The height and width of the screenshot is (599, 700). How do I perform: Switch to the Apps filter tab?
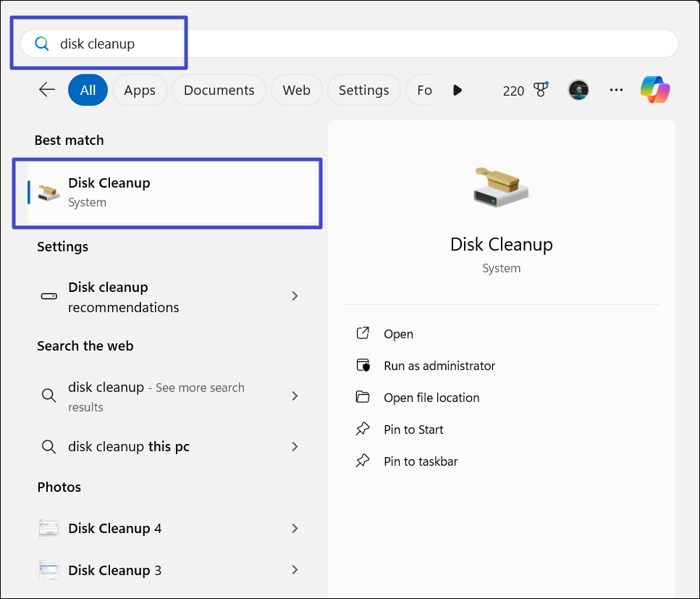click(x=140, y=90)
